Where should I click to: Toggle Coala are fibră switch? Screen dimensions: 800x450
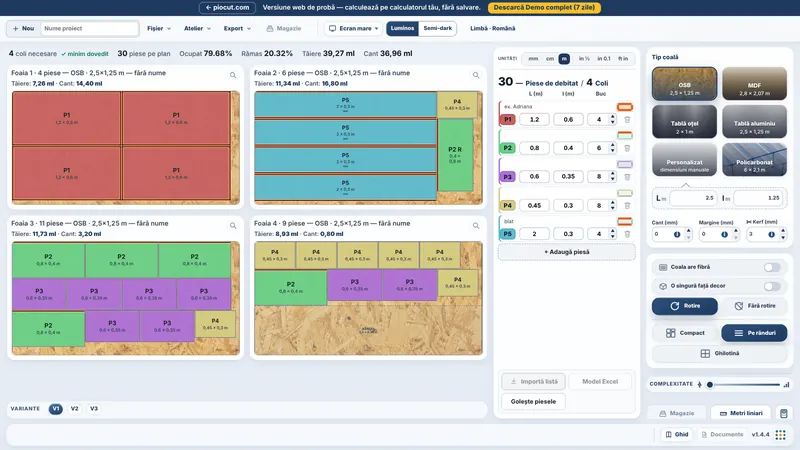(x=772, y=267)
